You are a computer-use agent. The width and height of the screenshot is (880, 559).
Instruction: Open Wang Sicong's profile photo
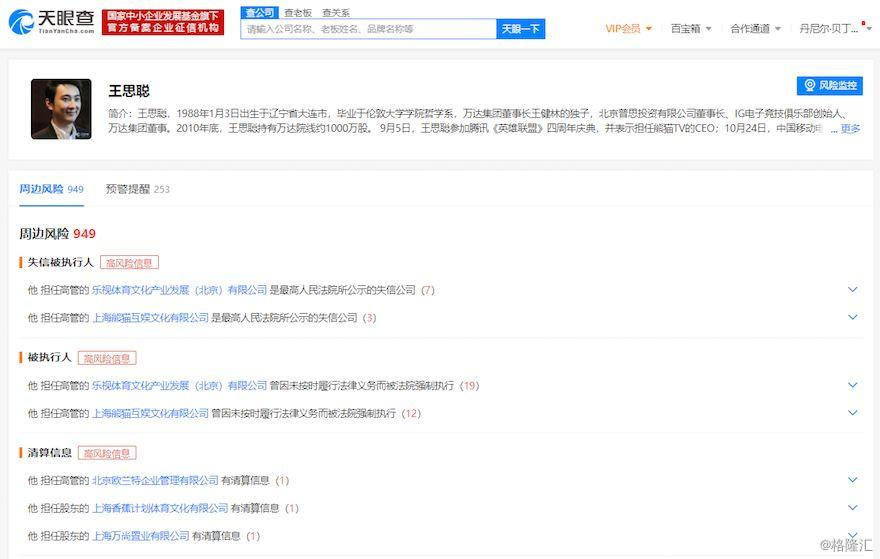point(61,109)
